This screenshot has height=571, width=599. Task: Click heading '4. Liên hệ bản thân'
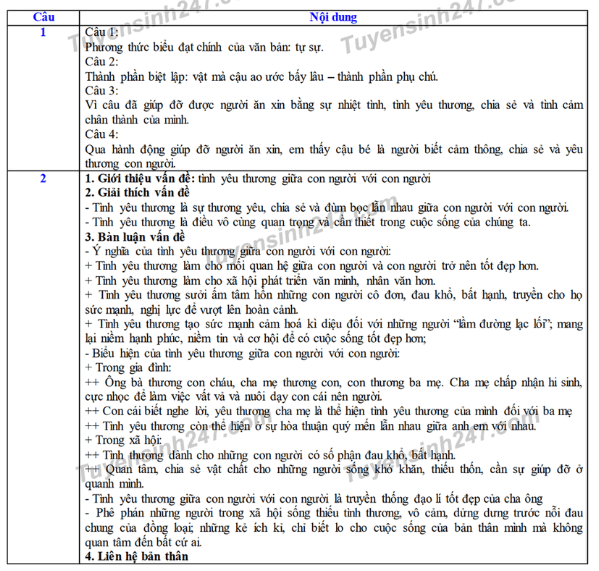point(137,556)
